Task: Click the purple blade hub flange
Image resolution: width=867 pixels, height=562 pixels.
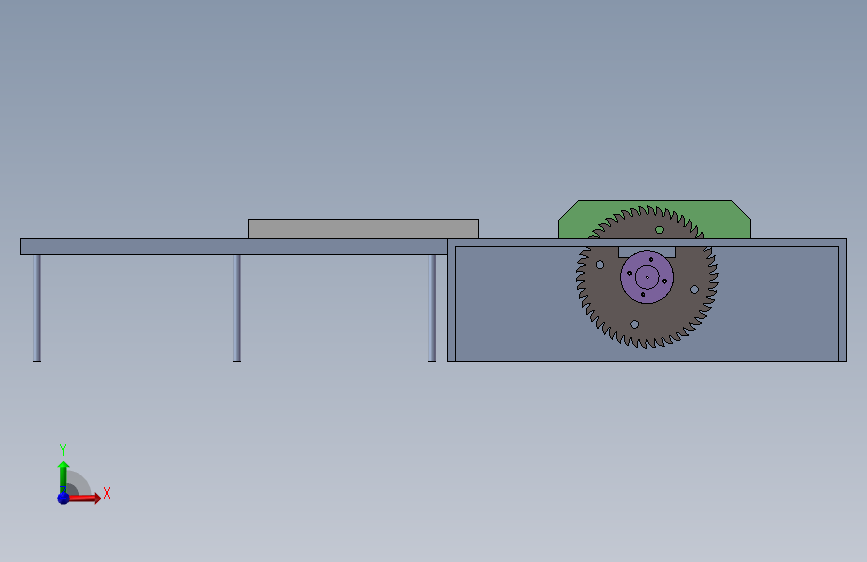Action: (x=647, y=277)
